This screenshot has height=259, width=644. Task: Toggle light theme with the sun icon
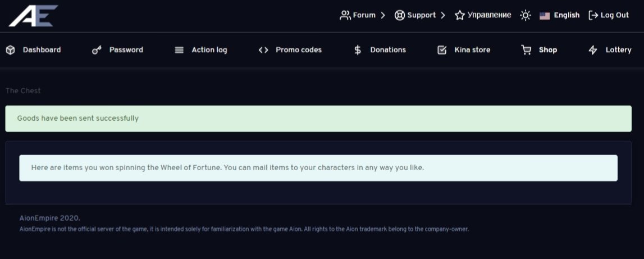[526, 16]
